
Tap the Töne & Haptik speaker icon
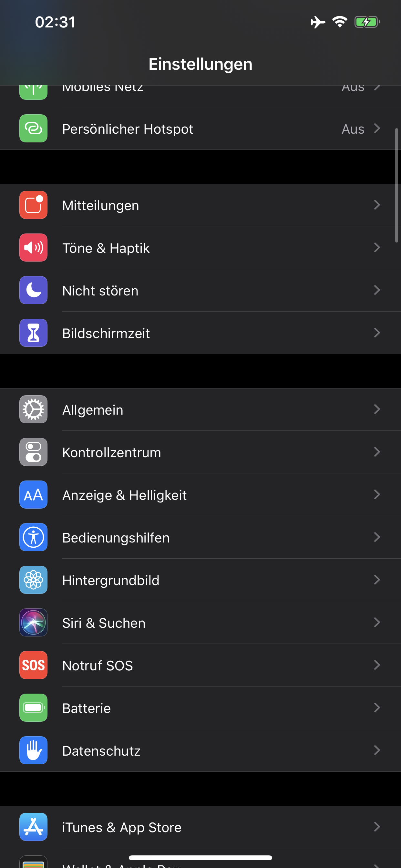[x=33, y=248]
